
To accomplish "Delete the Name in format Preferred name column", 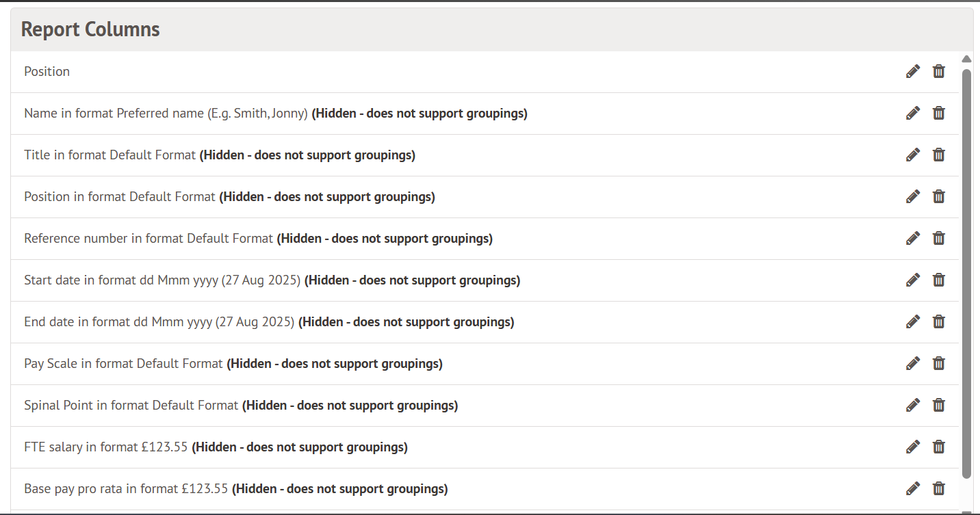I will click(939, 113).
